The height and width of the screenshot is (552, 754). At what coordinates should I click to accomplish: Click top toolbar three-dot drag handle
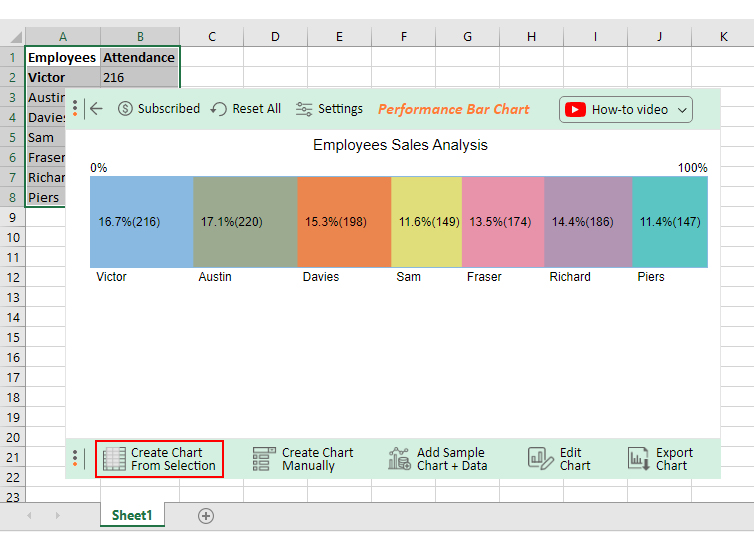tap(75, 108)
